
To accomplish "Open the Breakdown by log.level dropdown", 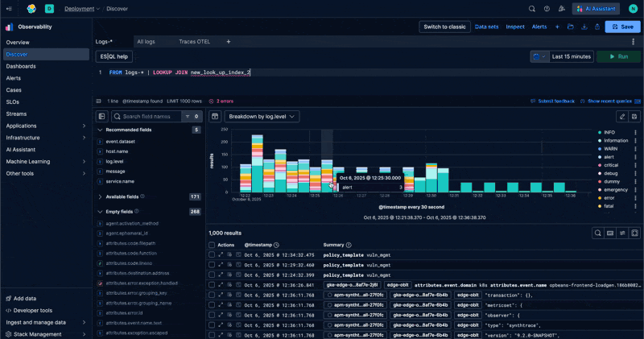I will pos(262,117).
